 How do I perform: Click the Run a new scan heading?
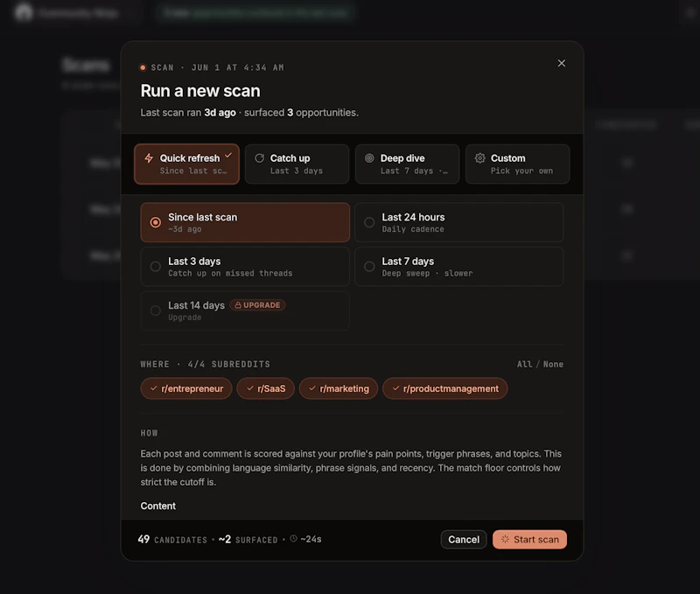point(200,91)
